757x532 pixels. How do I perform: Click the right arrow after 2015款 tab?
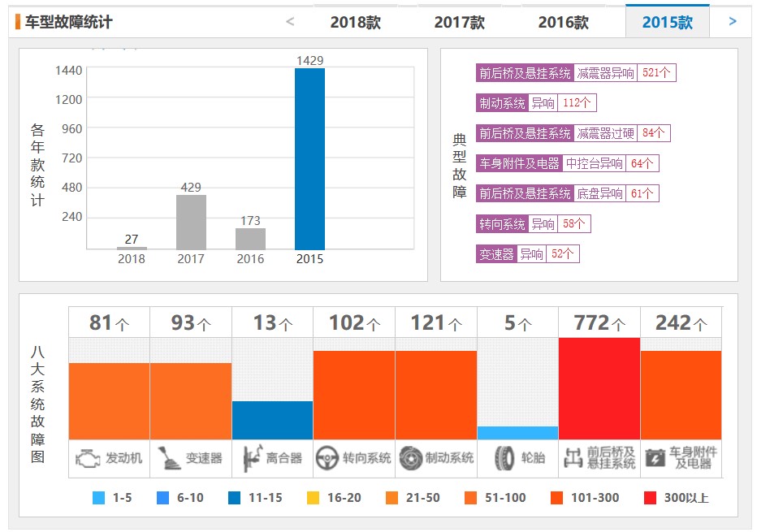point(733,21)
